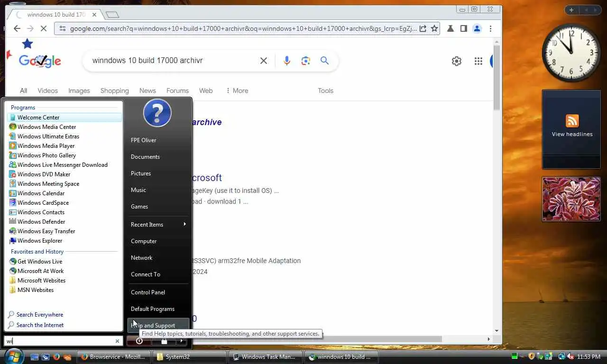Screen dimensions: 607x364
Task: Open Connect To in Start menu
Action: pos(158,274)
